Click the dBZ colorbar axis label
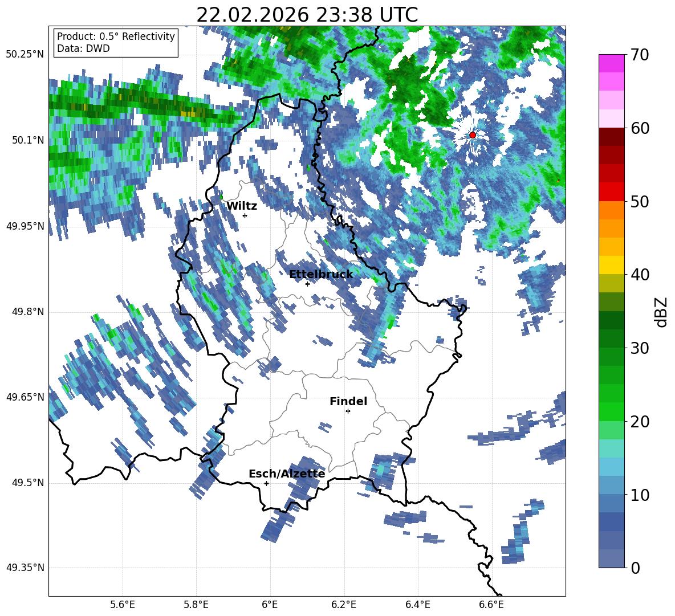Image resolution: width=675 pixels, height=616 pixels. click(x=662, y=312)
